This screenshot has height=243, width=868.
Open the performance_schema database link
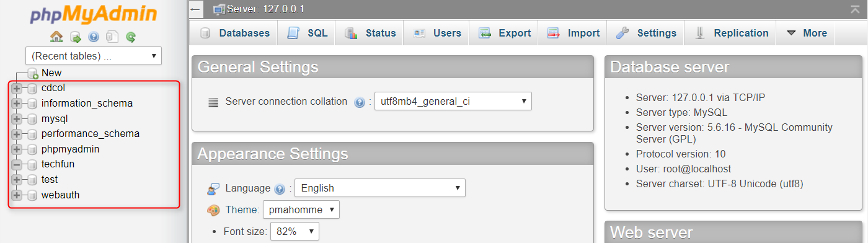point(91,134)
